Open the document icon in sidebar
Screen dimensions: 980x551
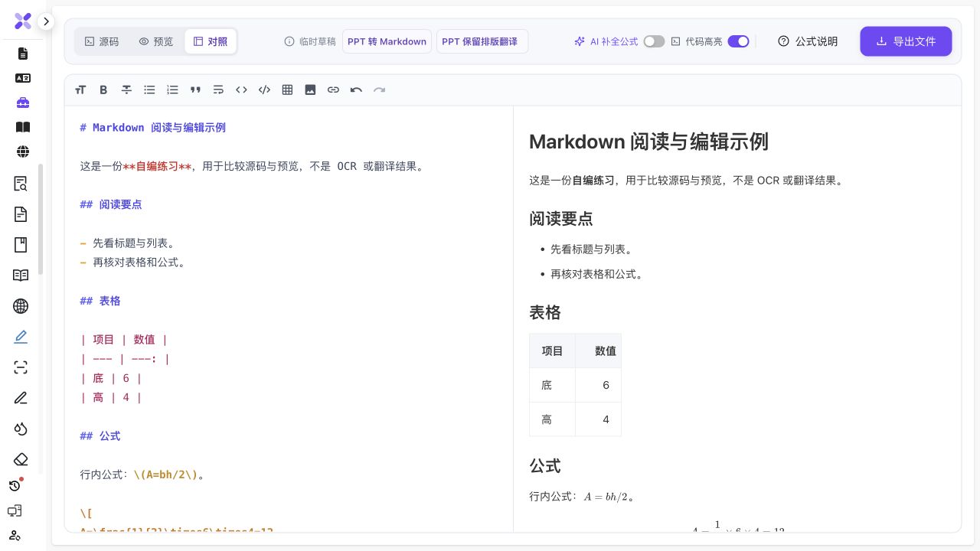23,54
